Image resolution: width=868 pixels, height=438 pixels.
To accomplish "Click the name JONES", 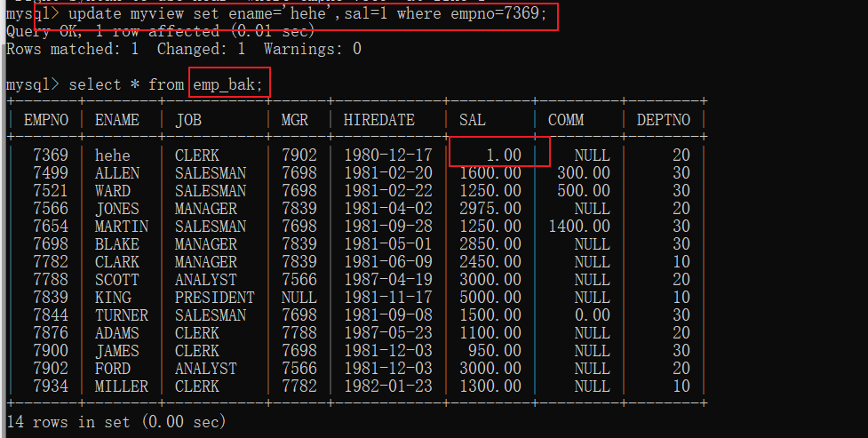I will pyautogui.click(x=116, y=208).
